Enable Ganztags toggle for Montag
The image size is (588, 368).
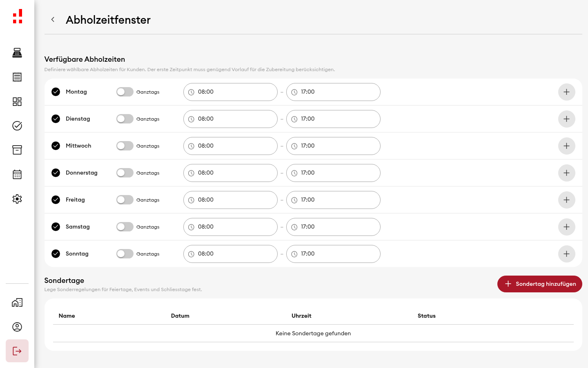tap(125, 92)
